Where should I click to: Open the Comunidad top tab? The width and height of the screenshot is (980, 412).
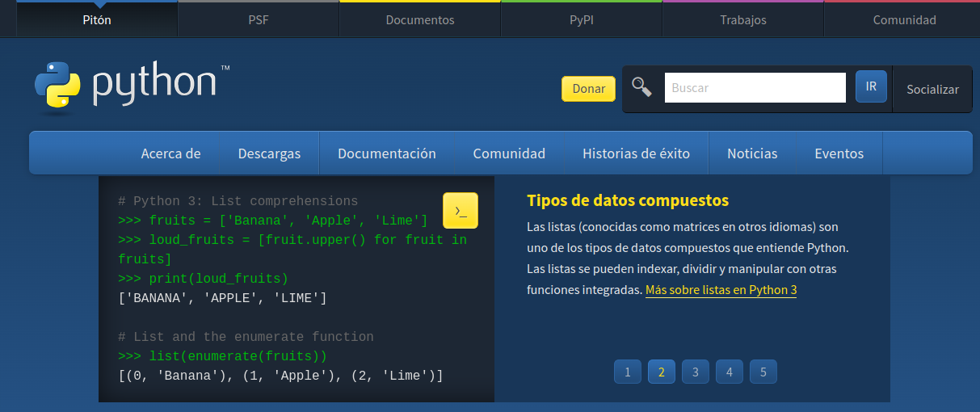pos(904,20)
